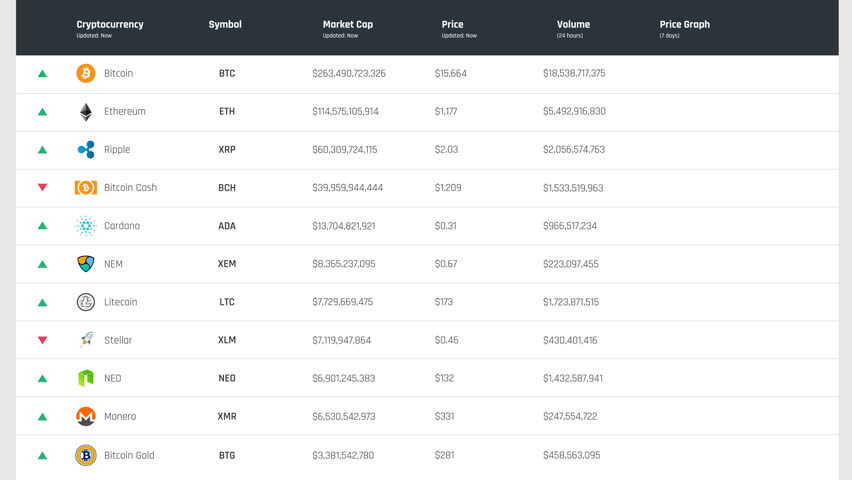The width and height of the screenshot is (852, 480).
Task: Click Bitcoin price value $15,664
Action: tap(450, 73)
